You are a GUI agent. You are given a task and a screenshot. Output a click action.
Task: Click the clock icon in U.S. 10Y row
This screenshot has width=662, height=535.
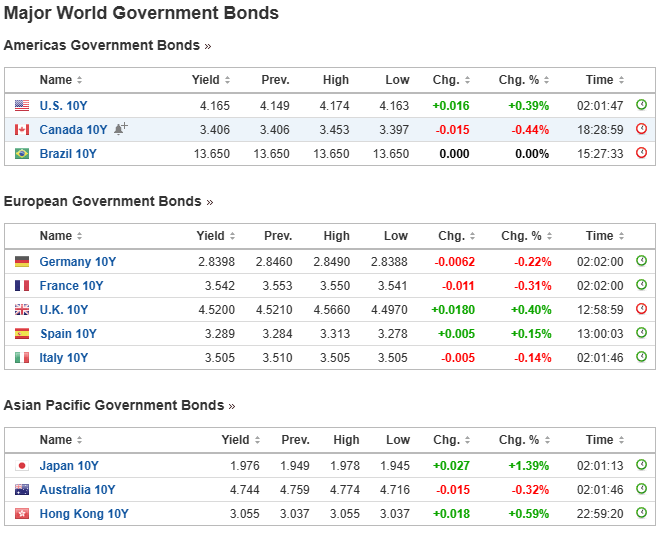642,105
